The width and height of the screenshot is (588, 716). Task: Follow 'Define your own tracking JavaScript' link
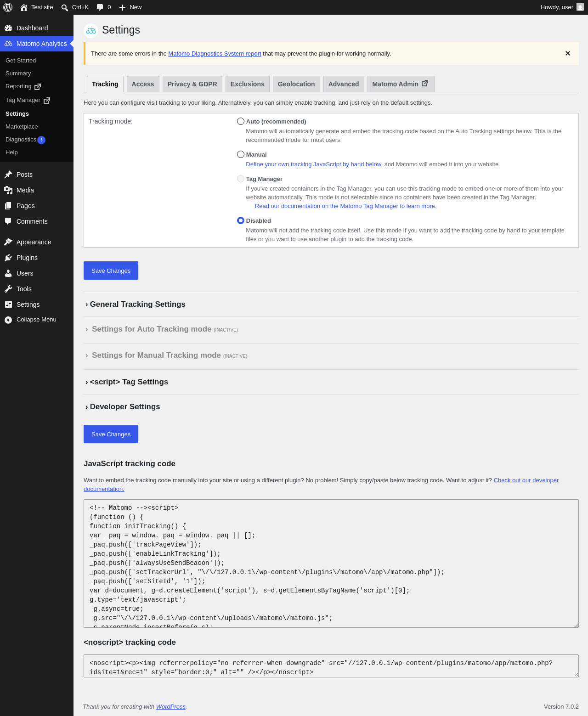(x=314, y=164)
